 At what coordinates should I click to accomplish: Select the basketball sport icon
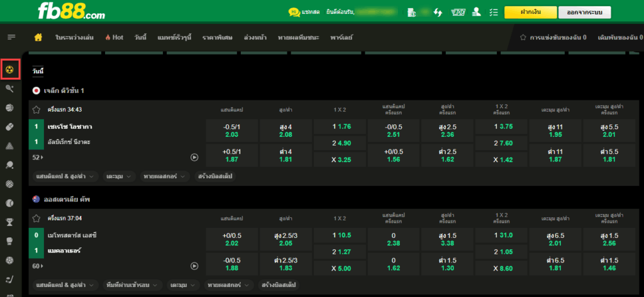(10, 108)
